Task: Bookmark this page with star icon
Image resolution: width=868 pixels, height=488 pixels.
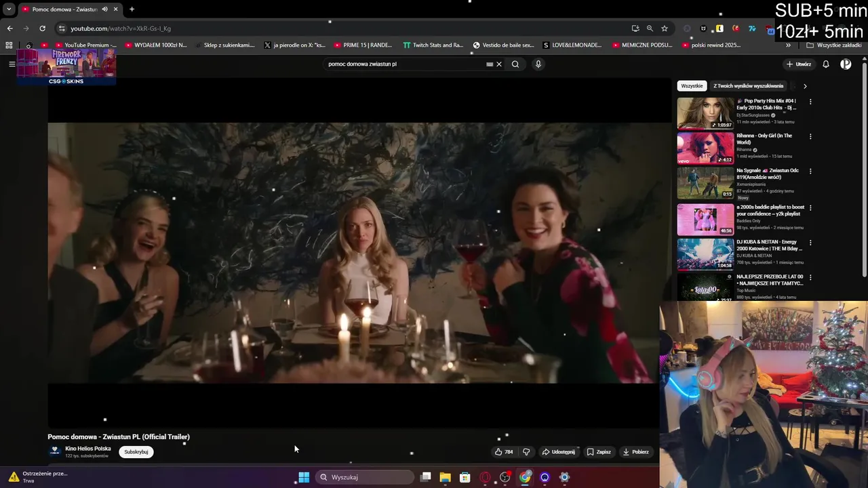Action: tap(665, 28)
